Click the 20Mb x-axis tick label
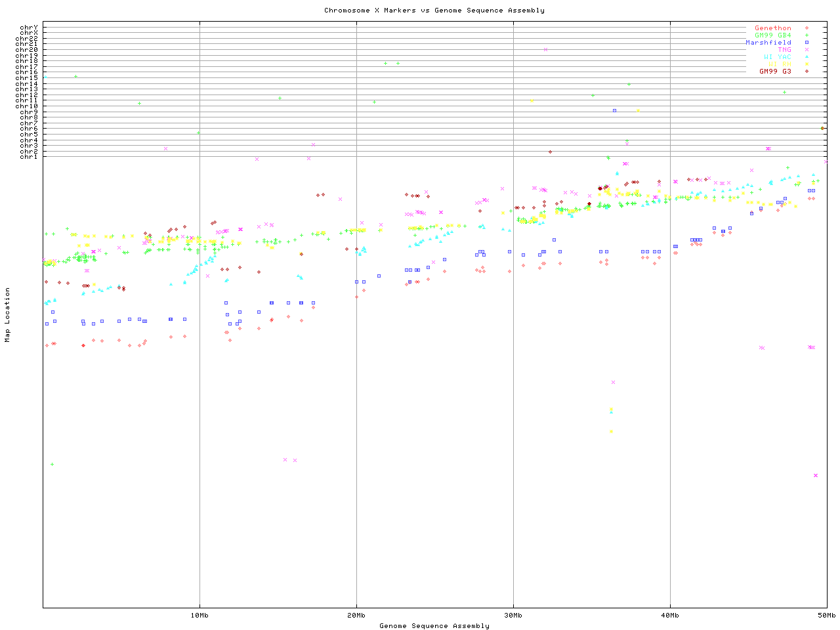The width and height of the screenshot is (840, 630). 356,615
